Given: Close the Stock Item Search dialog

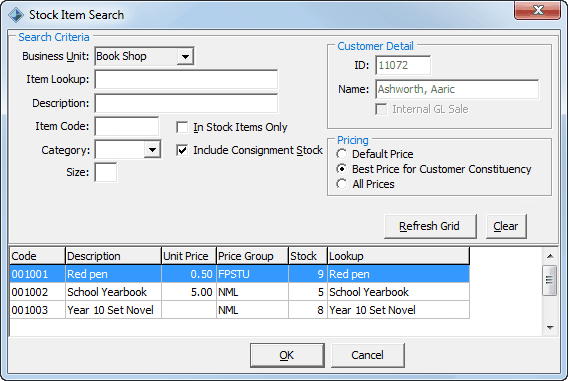Looking at the screenshot, I should (537, 10).
